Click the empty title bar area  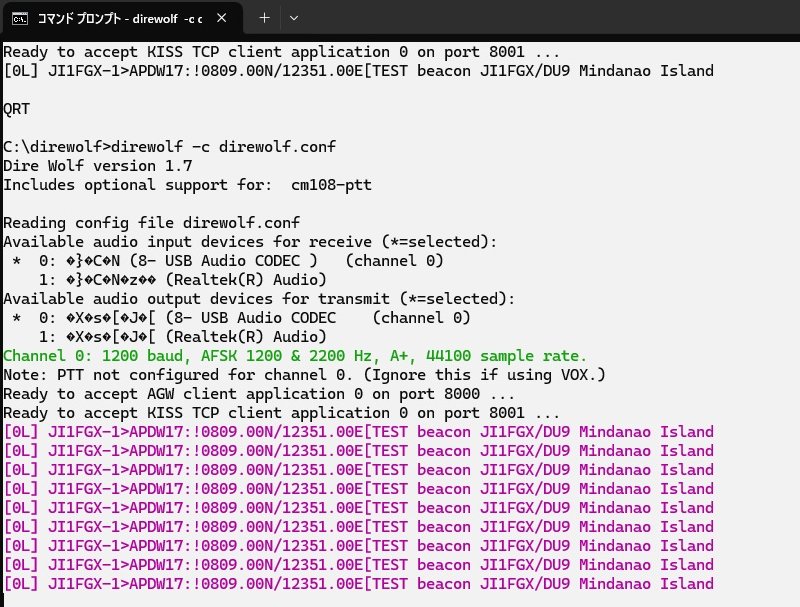click(550, 18)
